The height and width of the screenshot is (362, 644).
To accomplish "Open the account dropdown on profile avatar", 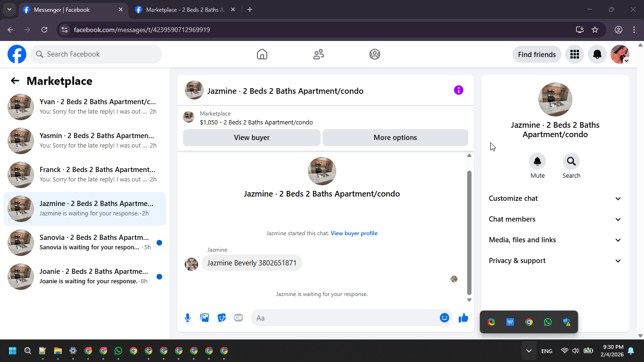I will pos(626,61).
